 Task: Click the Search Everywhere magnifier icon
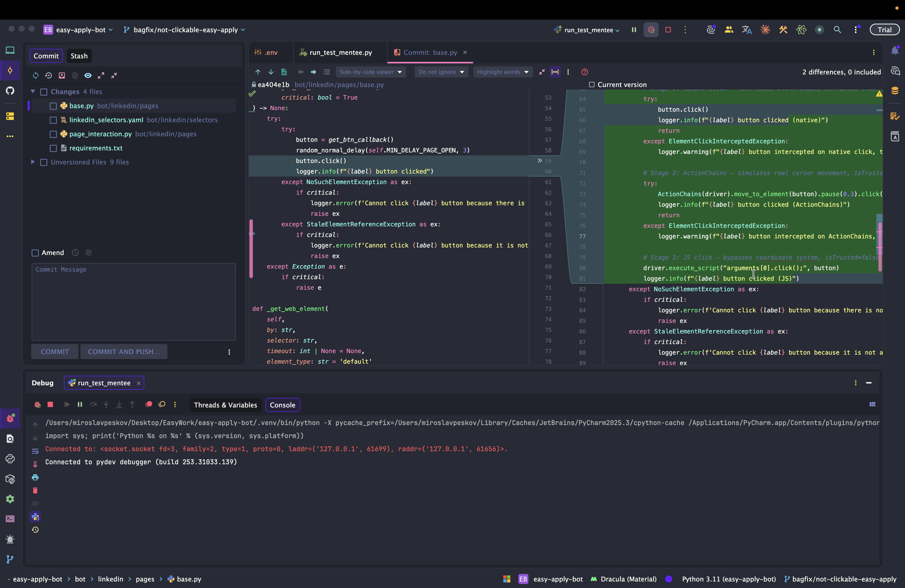click(837, 30)
